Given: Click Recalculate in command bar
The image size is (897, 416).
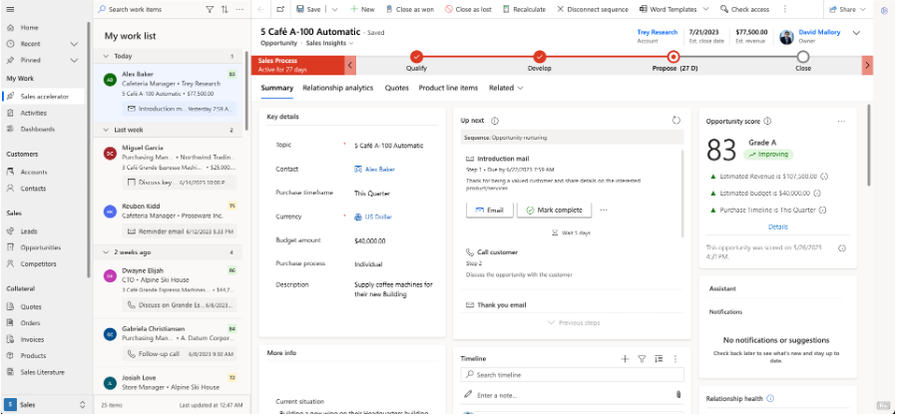Looking at the screenshot, I should click(x=524, y=9).
